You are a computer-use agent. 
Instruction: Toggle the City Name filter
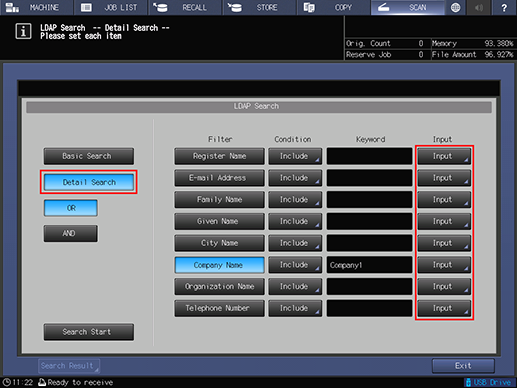pos(219,243)
